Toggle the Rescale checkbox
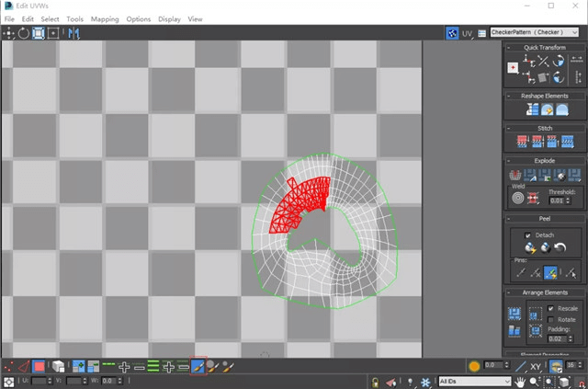The image size is (588, 389). point(550,309)
